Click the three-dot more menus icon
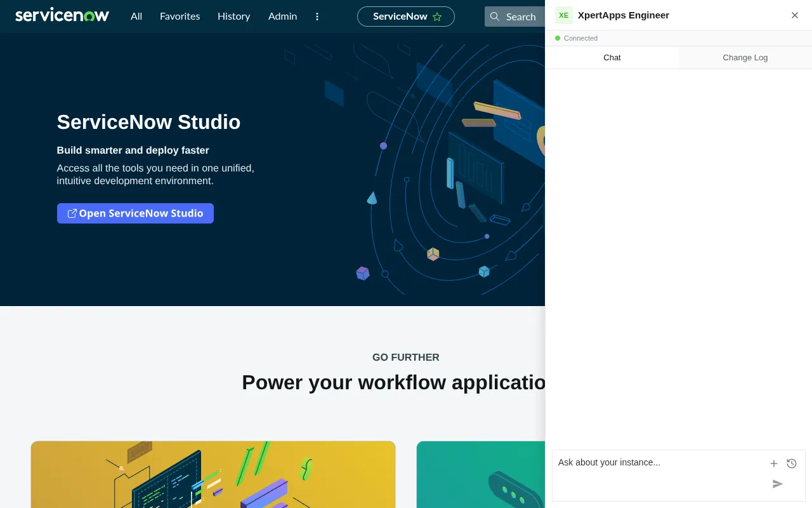 click(x=318, y=17)
